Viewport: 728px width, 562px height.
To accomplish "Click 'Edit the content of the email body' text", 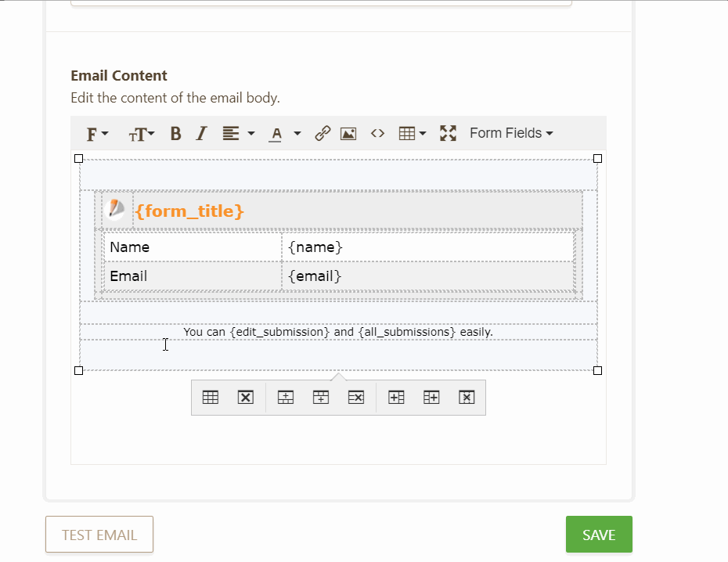I will point(175,98).
